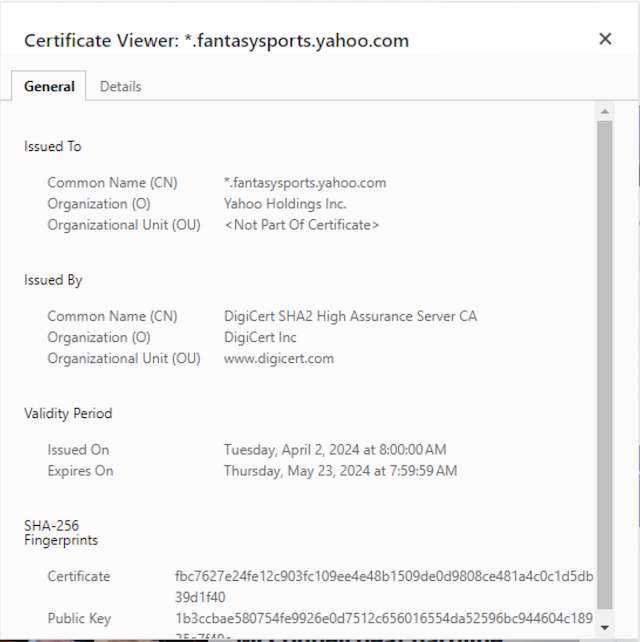Click the <Not Part Of Certificate> value

click(301, 225)
